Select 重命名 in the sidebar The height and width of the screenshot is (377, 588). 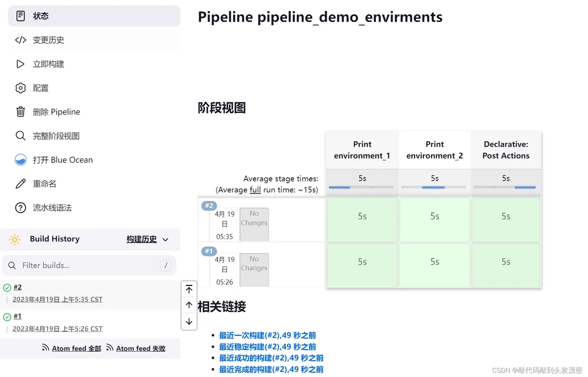[94, 184]
